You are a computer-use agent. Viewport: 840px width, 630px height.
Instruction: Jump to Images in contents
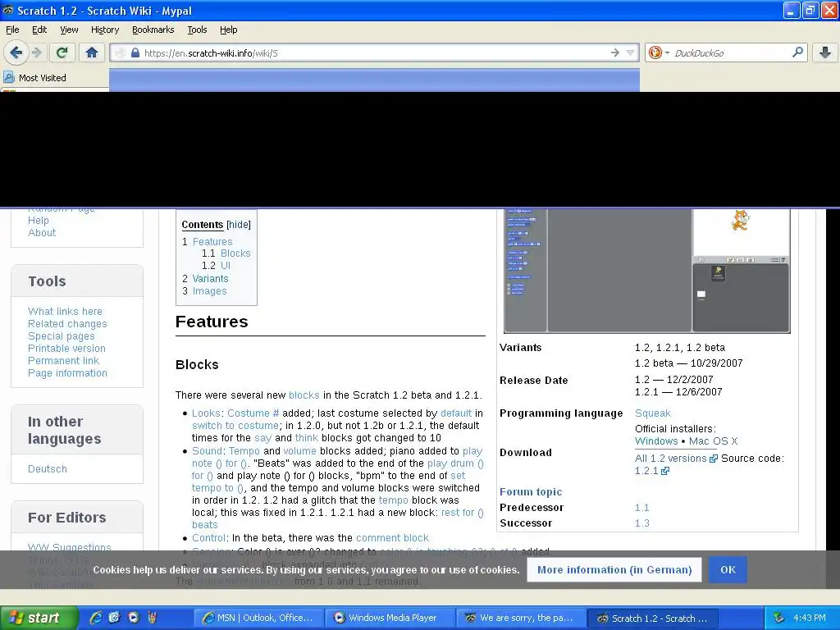click(209, 291)
